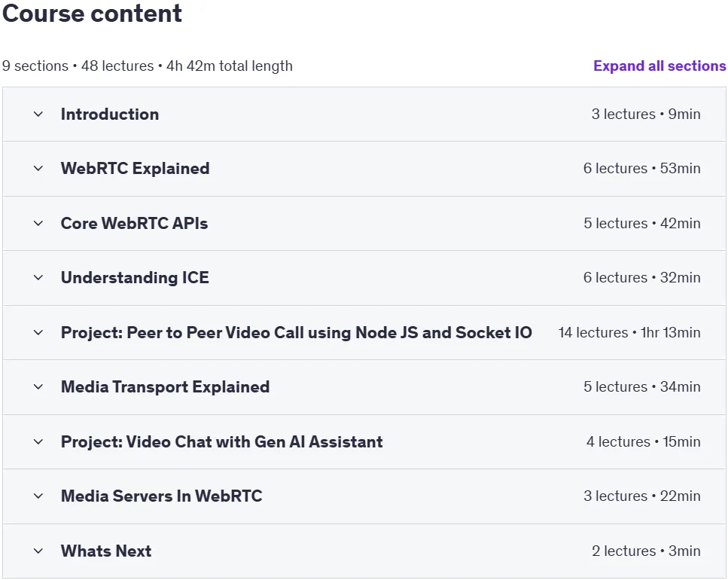Select the Whats Next section title
The width and height of the screenshot is (728, 580).
(x=106, y=551)
